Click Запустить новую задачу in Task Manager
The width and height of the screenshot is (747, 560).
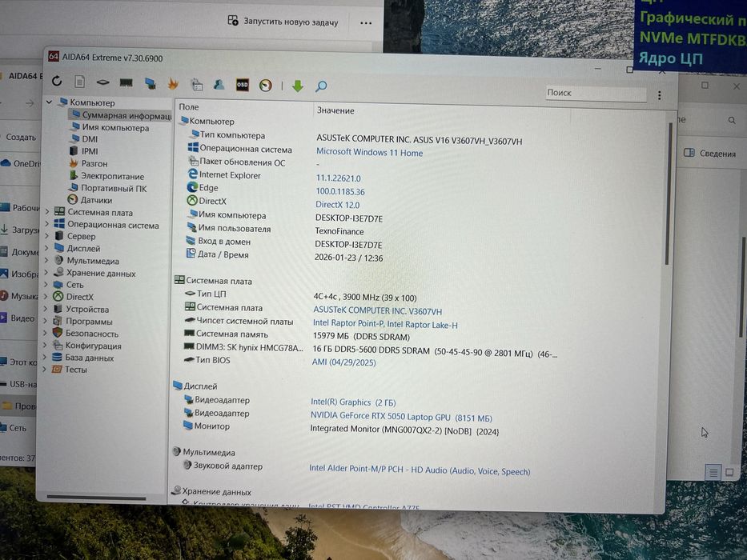click(283, 22)
